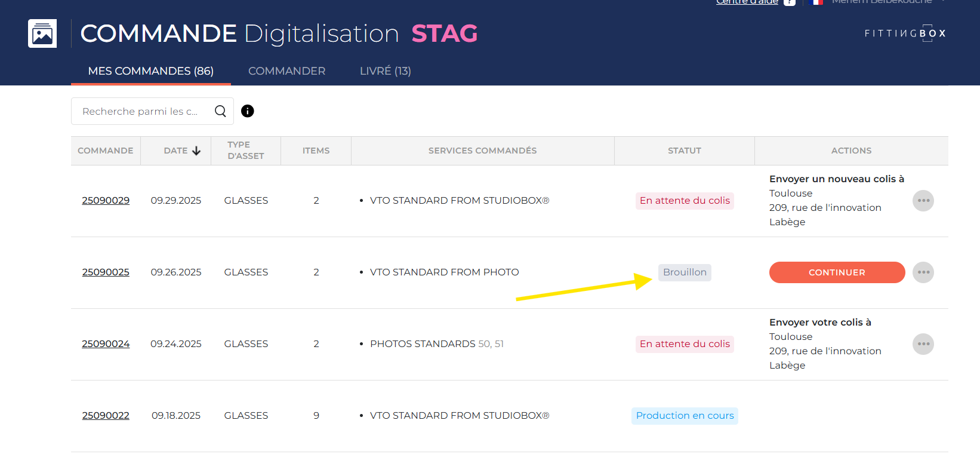Image resolution: width=980 pixels, height=457 pixels.
Task: Open the search info tooltip icon
Action: click(x=247, y=111)
